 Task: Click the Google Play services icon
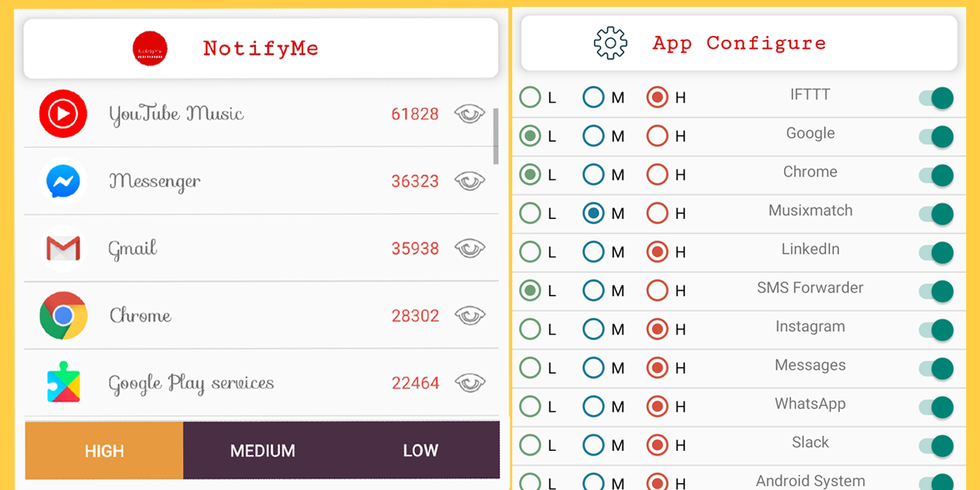pyautogui.click(x=63, y=383)
